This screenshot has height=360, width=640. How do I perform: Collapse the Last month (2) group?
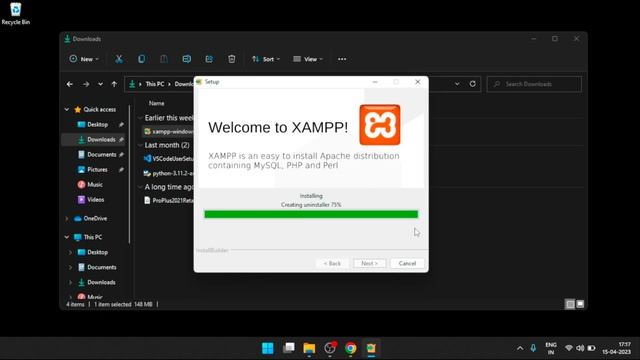pyautogui.click(x=140, y=145)
